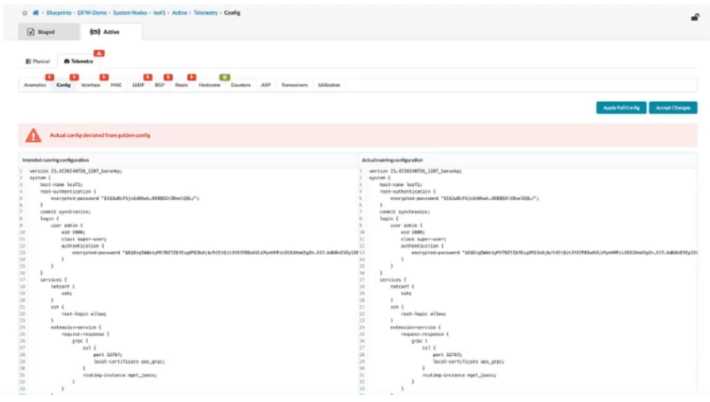Select the Transceivers tab
The height and width of the screenshot is (402, 710).
[294, 85]
